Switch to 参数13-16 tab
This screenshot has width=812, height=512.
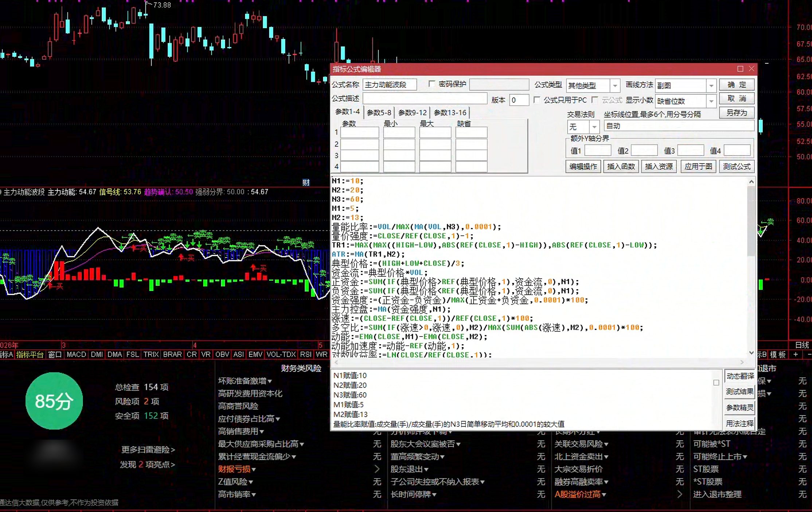(x=450, y=113)
